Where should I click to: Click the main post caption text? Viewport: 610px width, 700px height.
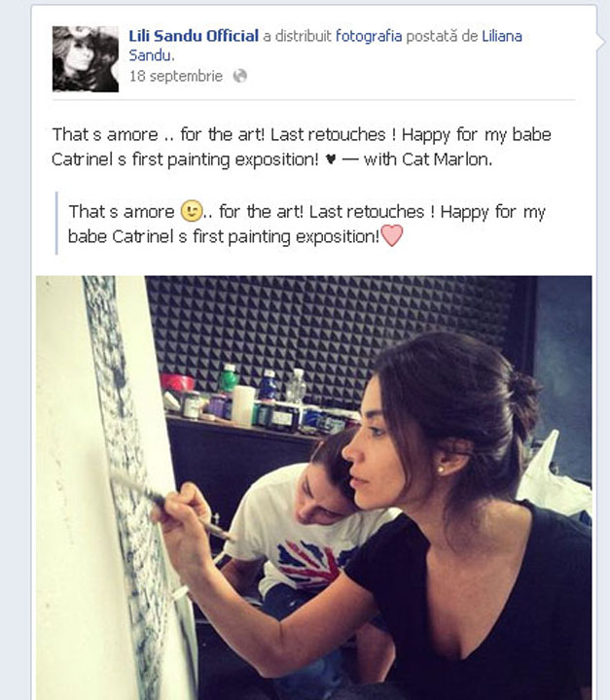click(x=302, y=147)
